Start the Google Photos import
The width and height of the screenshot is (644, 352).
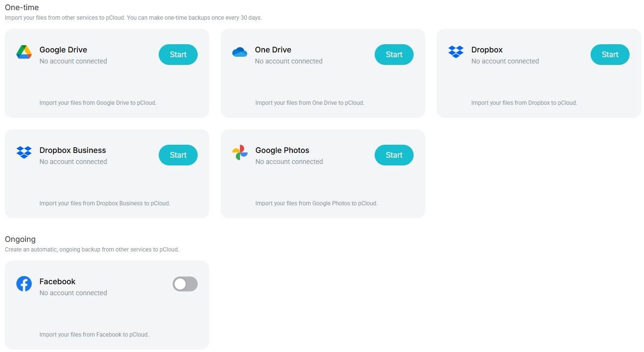click(393, 155)
